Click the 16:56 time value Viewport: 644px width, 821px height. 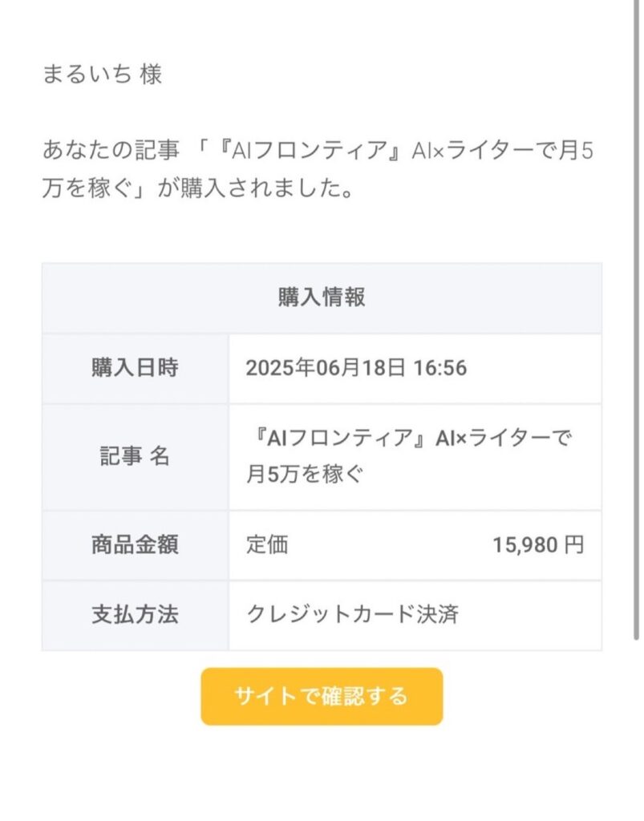[439, 368]
